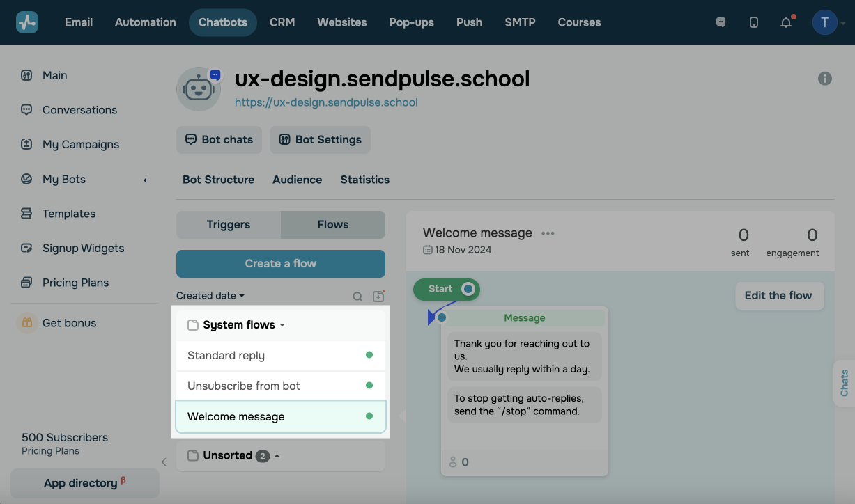Image resolution: width=855 pixels, height=504 pixels.
Task: Open the Pop-ups section
Action: pos(412,22)
